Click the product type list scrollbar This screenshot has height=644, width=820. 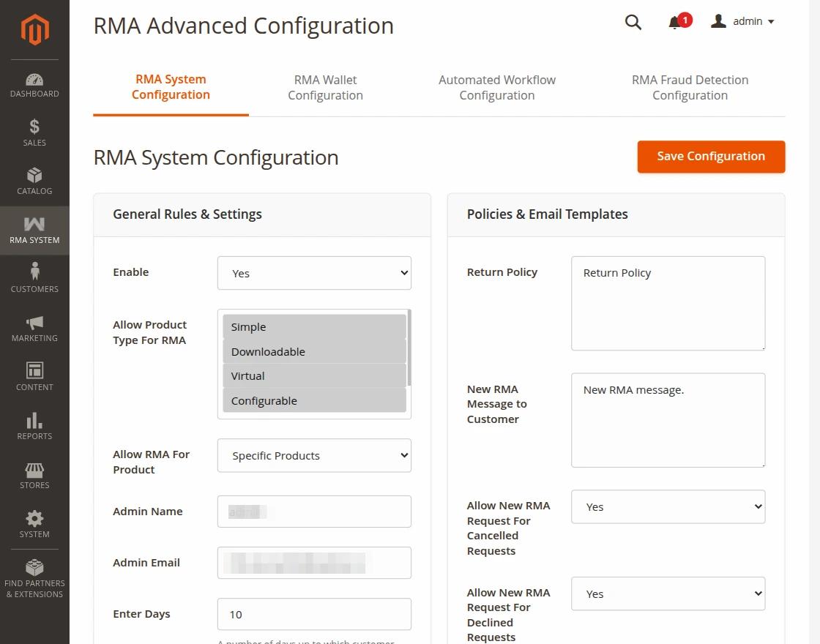(x=409, y=348)
